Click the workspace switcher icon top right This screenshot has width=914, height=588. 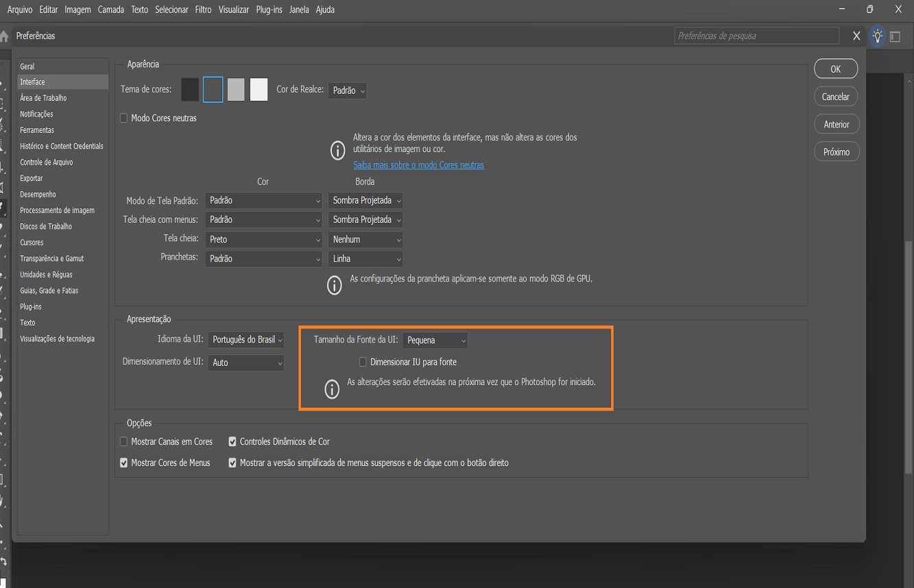click(x=895, y=36)
